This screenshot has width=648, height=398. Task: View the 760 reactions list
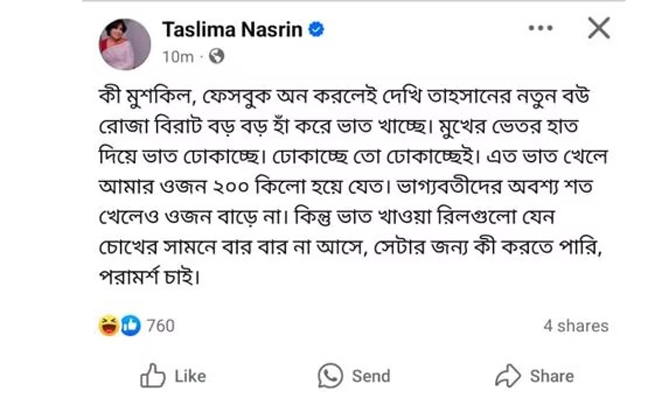(x=160, y=326)
